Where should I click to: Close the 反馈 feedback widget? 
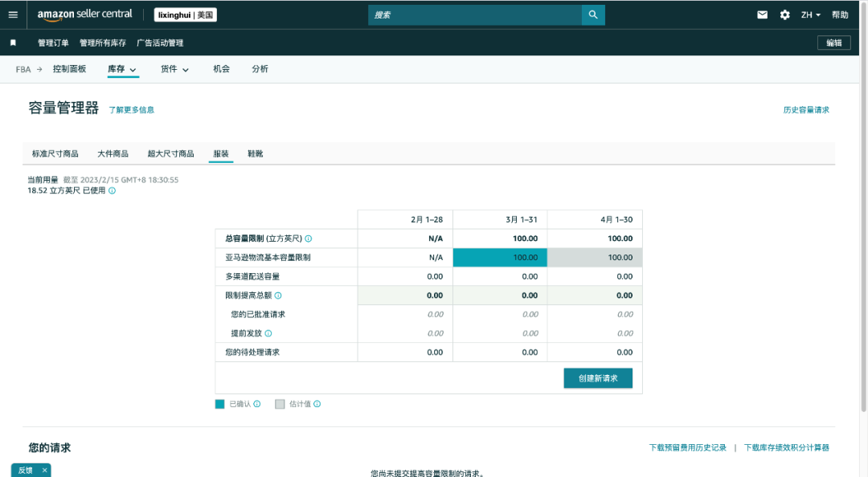[45, 471]
